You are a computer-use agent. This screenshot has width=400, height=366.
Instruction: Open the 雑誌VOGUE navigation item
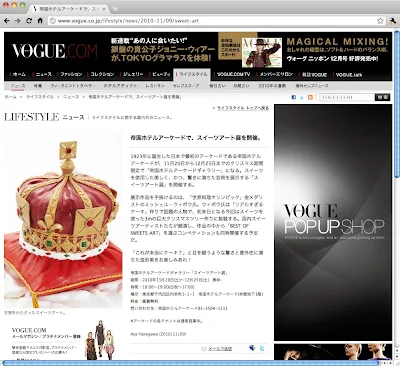click(x=314, y=74)
